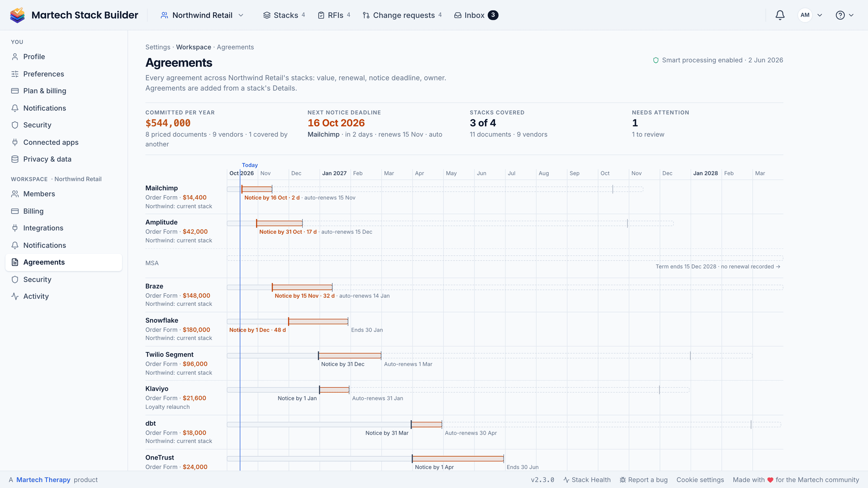Screen dimensions: 868x488
Task: Click the shield icon beside workspace Security
Action: pyautogui.click(x=15, y=280)
